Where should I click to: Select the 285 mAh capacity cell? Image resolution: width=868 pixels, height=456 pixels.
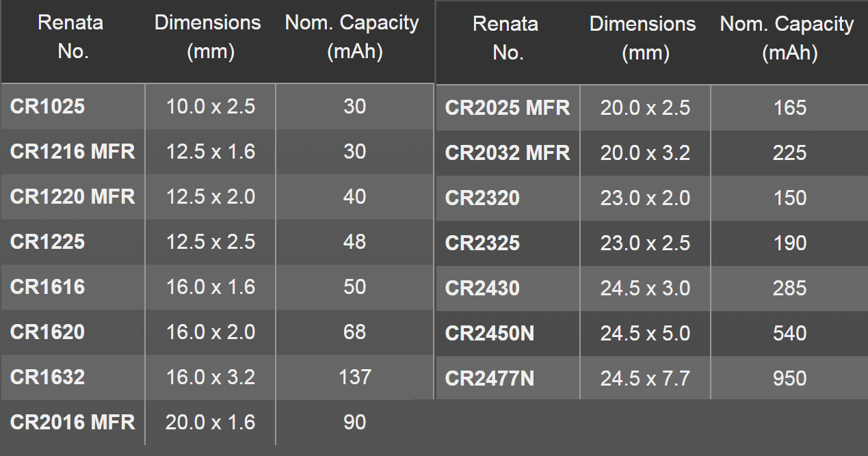coord(790,289)
